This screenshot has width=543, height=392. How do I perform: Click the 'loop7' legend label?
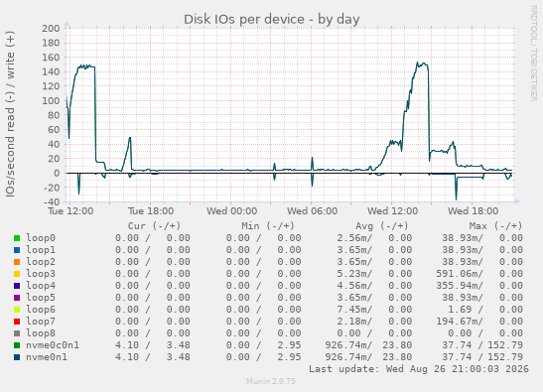tap(41, 321)
